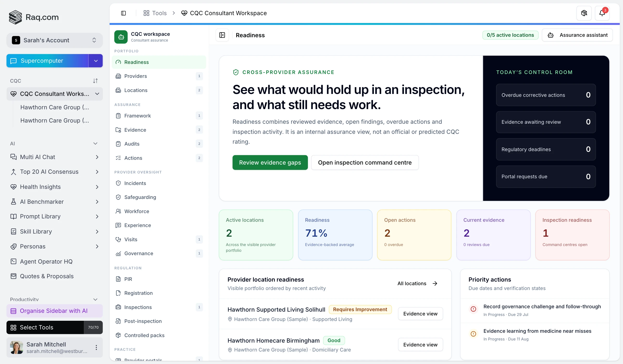Collapse the AI section chevron
Viewport: 623px width, 364px height.
click(95, 144)
